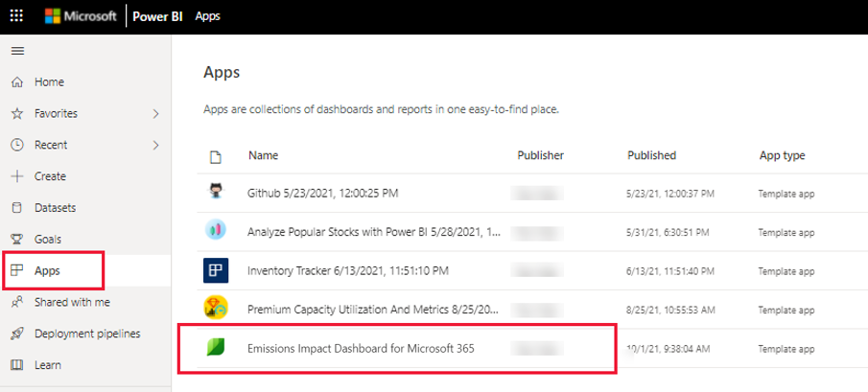868x392 pixels.
Task: Click the Github app icon
Action: (x=215, y=192)
